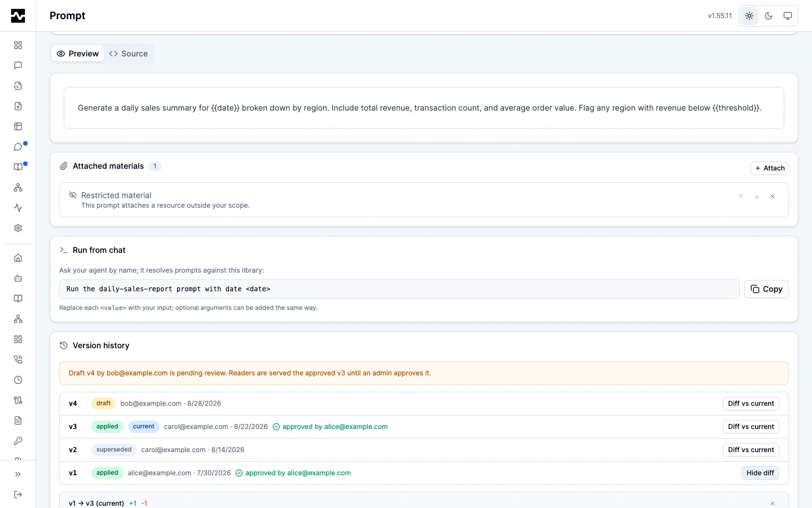
Task: Switch to system theme monitor icon
Action: [788, 16]
